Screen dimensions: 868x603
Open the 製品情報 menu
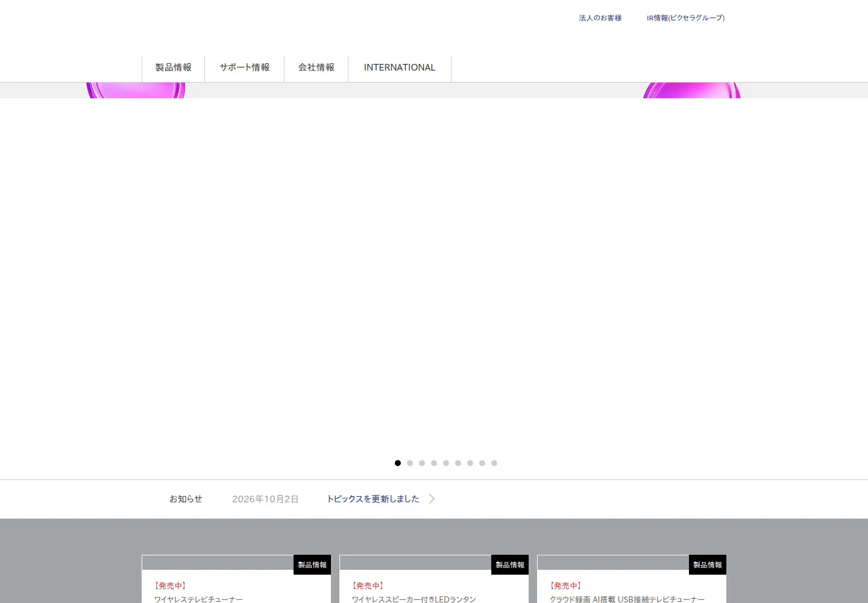coord(173,68)
